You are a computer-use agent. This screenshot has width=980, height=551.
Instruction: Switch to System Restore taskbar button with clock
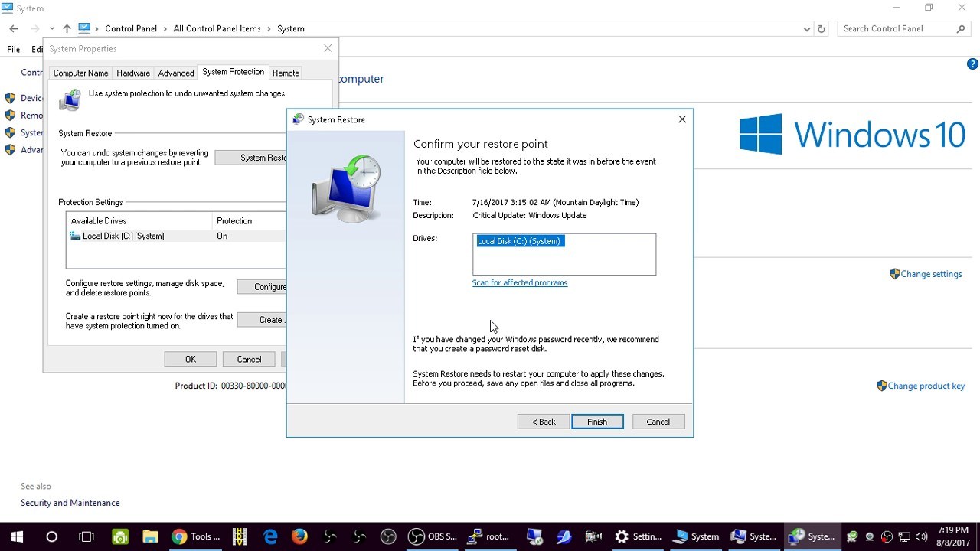pos(812,536)
